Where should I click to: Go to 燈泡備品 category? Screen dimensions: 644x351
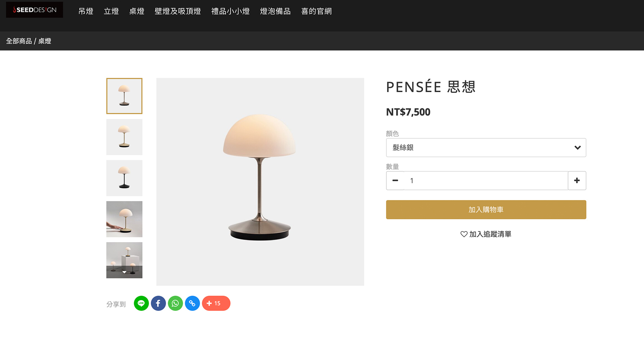[x=275, y=11]
